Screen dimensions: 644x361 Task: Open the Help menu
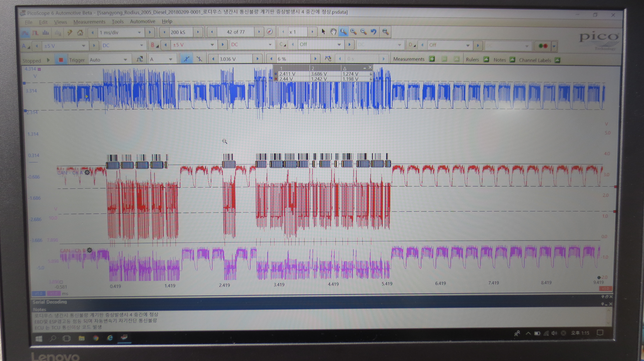point(167,21)
